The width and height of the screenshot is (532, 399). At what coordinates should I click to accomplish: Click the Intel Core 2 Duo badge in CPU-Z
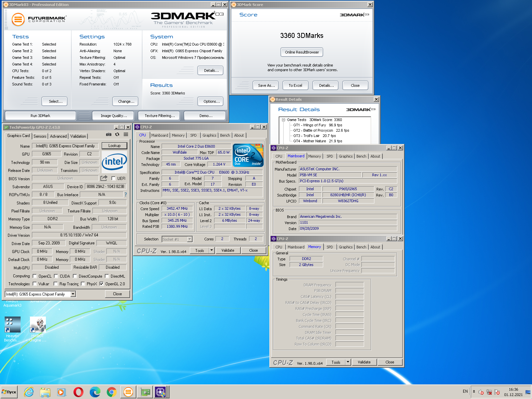click(248, 155)
